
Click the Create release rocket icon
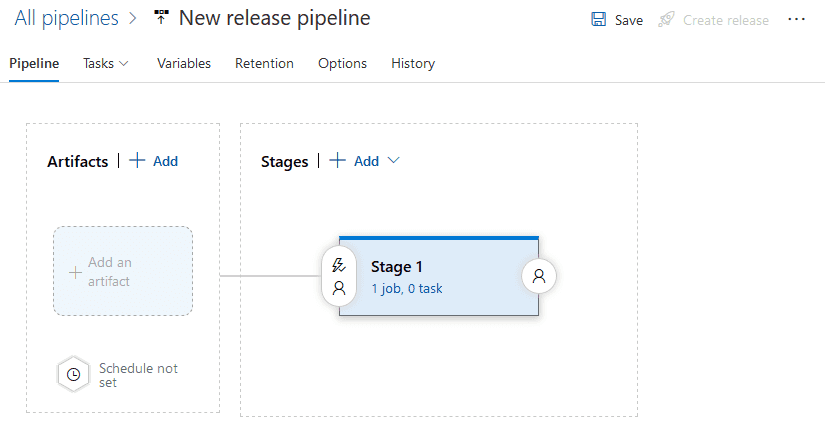[x=666, y=20]
